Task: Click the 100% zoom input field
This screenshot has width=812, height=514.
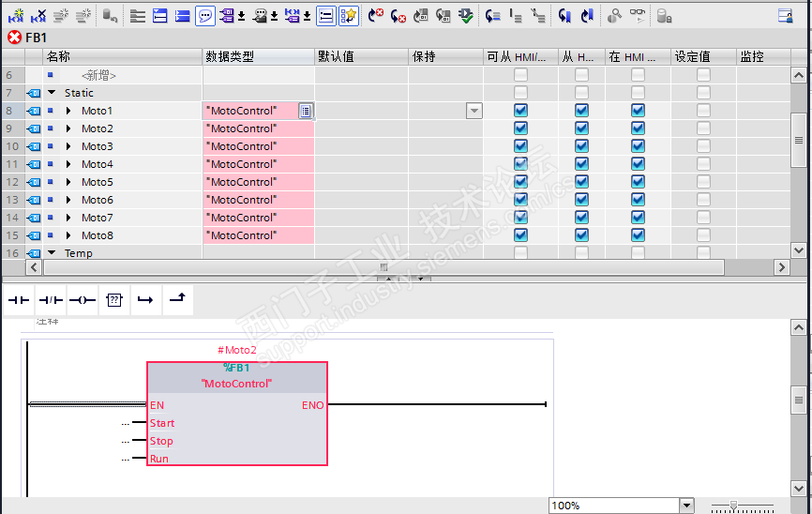Action: point(614,506)
